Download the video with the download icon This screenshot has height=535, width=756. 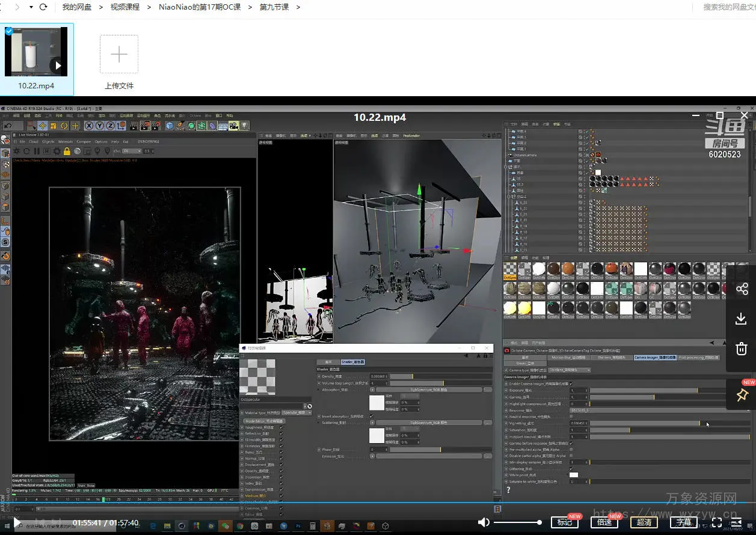[741, 319]
